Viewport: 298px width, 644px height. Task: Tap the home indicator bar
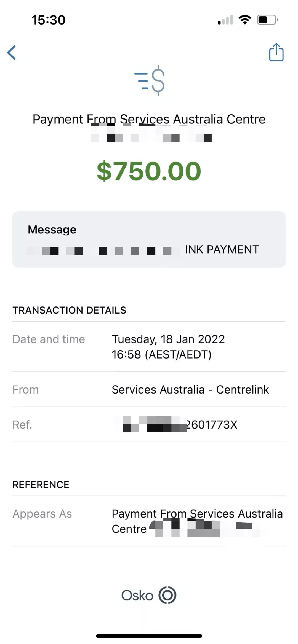pyautogui.click(x=149, y=636)
